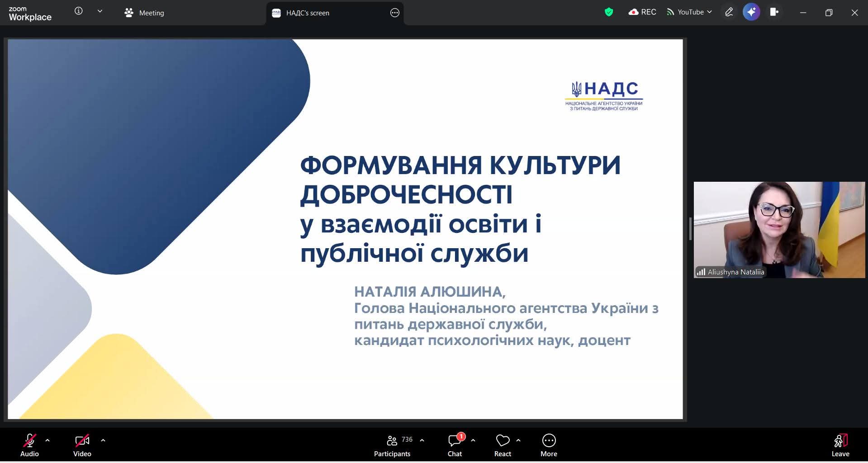Click the cloud REC recording indicator
868x463 pixels.
click(x=642, y=12)
